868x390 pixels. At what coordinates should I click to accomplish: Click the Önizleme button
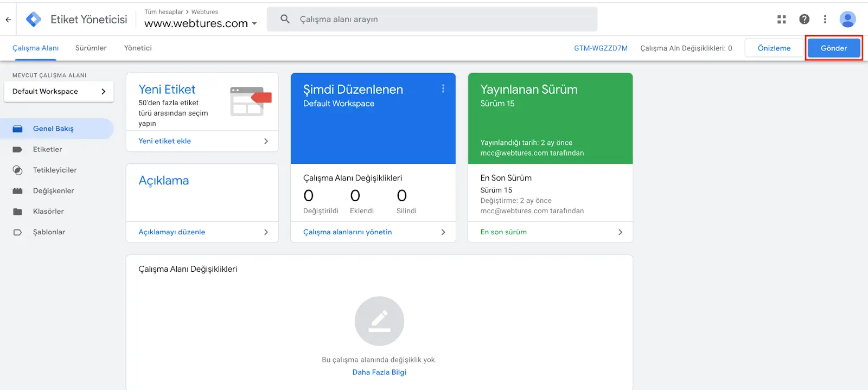point(774,48)
